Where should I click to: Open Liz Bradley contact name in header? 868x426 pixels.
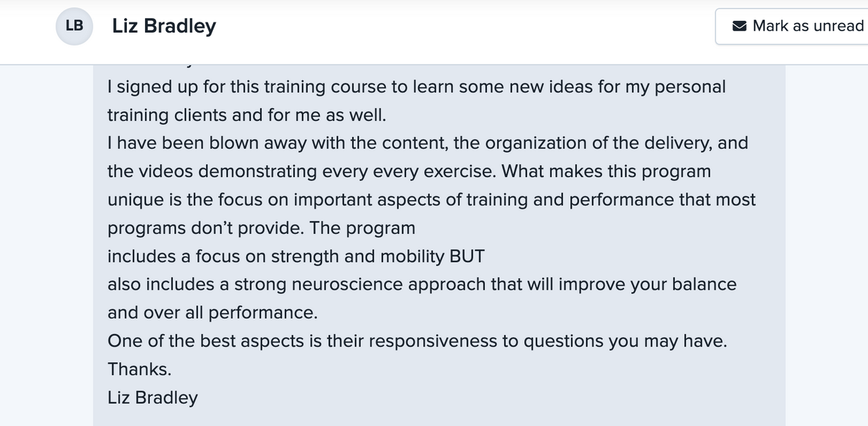tap(164, 26)
